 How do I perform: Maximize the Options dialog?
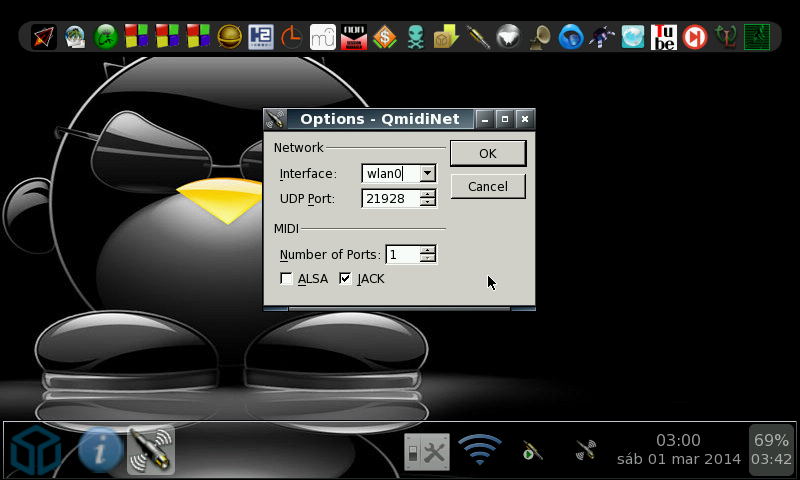pyautogui.click(x=505, y=119)
